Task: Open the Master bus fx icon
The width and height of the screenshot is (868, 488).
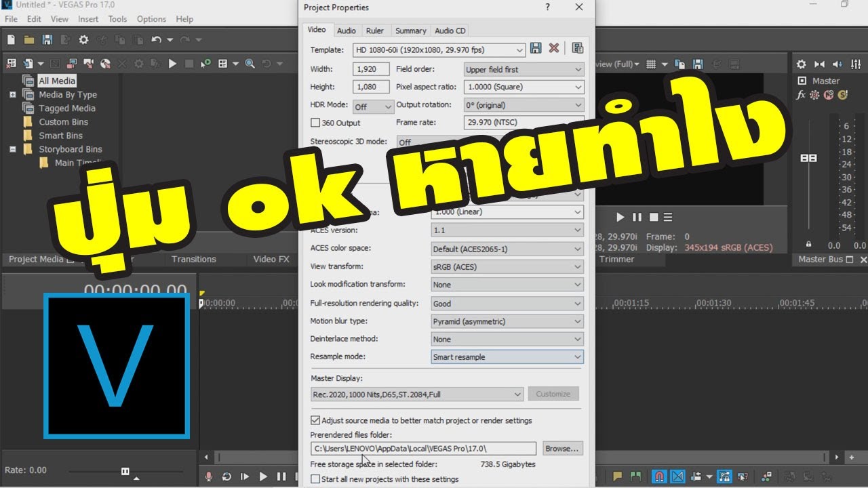Action: [x=801, y=96]
